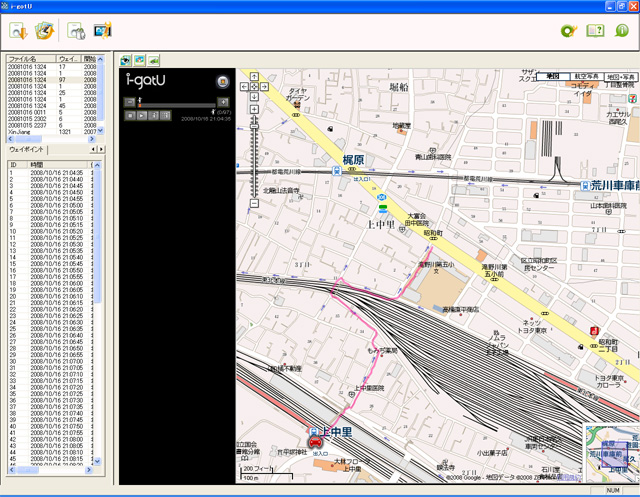Switch map to 航空写真 view

click(x=587, y=76)
